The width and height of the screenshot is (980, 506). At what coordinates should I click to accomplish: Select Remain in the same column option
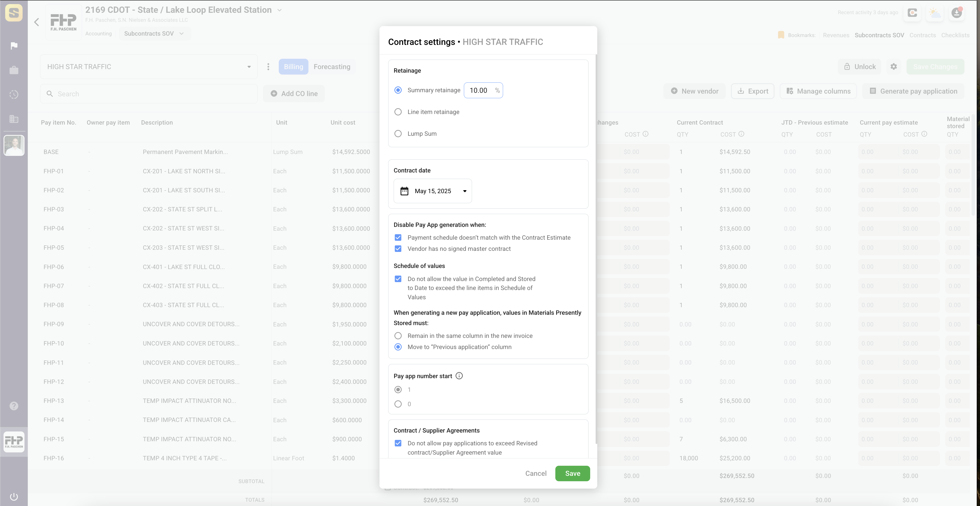[x=398, y=336]
